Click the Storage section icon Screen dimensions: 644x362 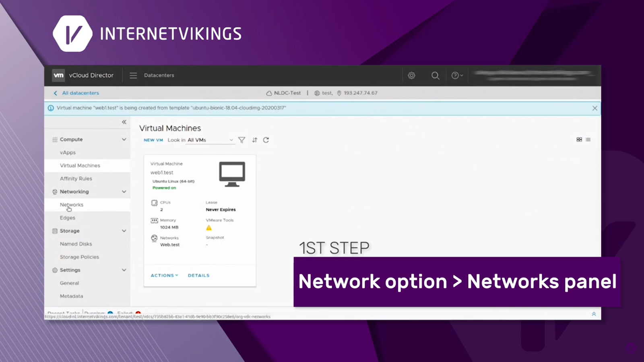coord(55,231)
